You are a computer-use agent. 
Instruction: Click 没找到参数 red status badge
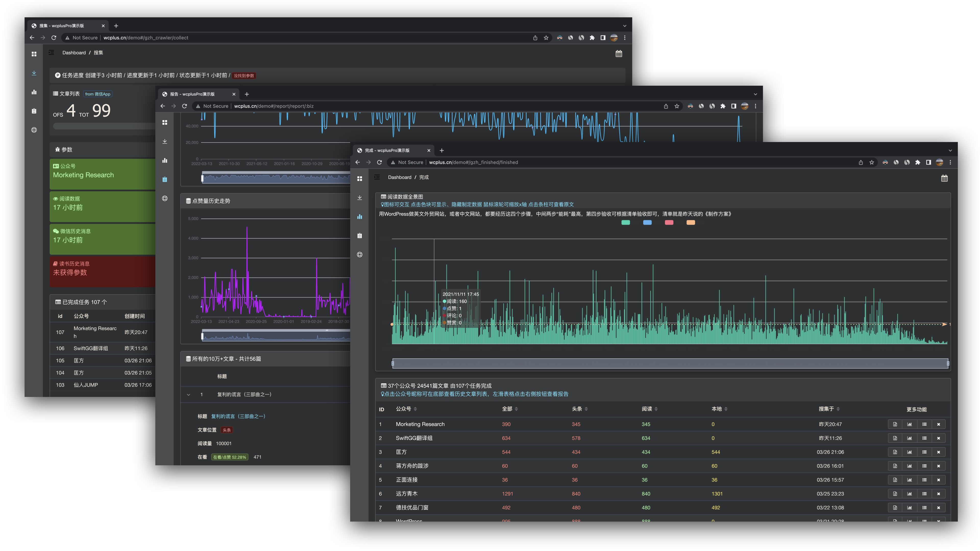point(244,76)
